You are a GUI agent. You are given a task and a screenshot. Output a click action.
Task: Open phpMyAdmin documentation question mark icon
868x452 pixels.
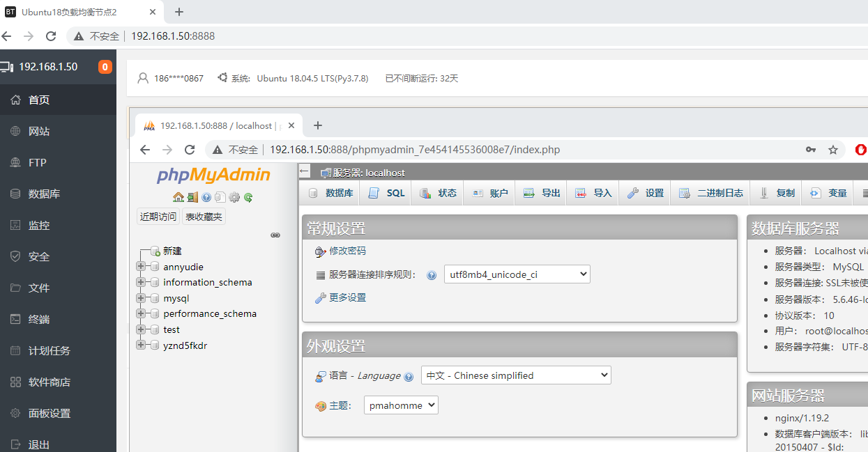[206, 198]
